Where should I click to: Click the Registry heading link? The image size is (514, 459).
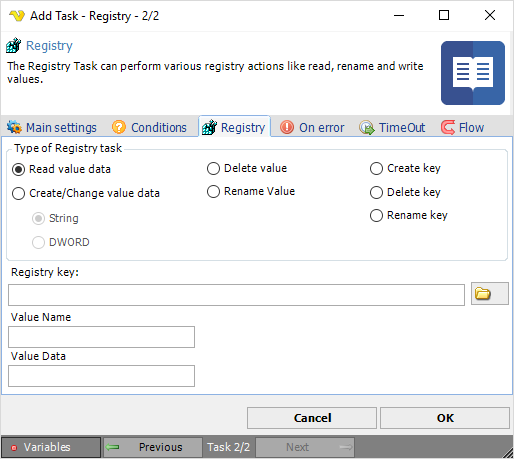pyautogui.click(x=49, y=46)
